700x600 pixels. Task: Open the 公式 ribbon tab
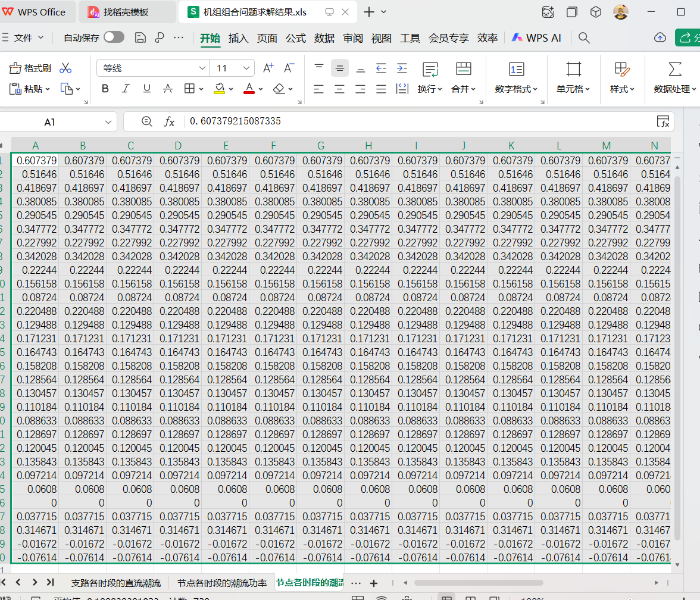(x=295, y=37)
